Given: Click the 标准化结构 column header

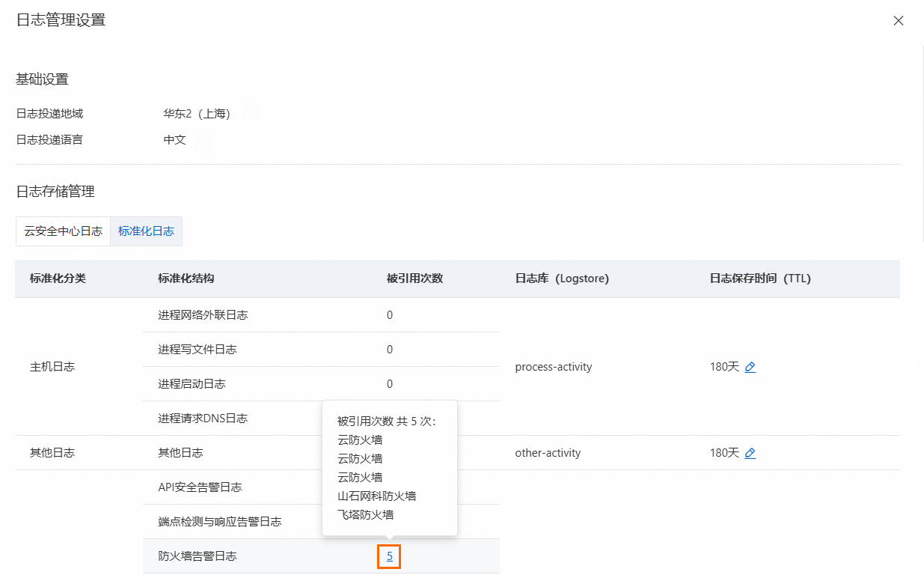Looking at the screenshot, I should (x=186, y=279).
